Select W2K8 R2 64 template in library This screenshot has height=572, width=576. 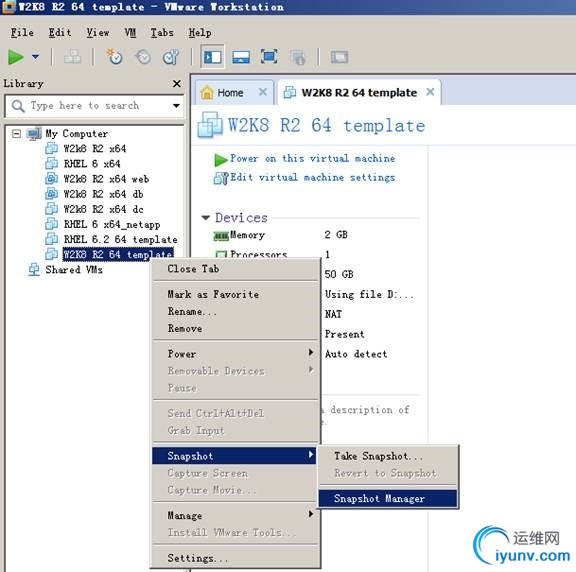(118, 254)
